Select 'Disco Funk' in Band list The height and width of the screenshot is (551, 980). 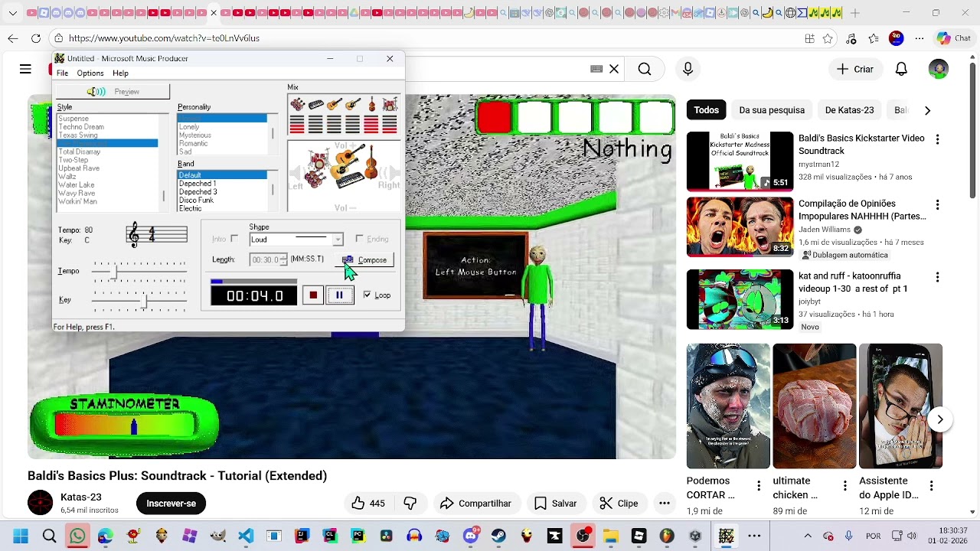coord(196,201)
